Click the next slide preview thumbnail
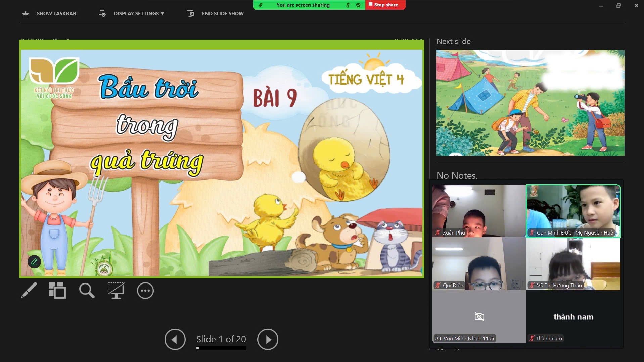 530,103
